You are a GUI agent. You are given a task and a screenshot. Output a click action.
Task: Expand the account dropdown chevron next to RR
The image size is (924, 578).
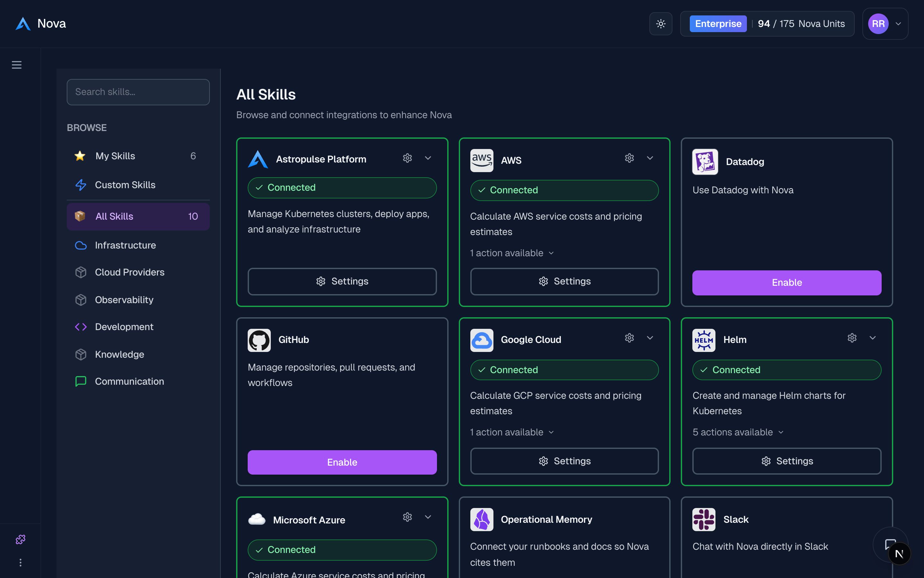[x=898, y=24]
